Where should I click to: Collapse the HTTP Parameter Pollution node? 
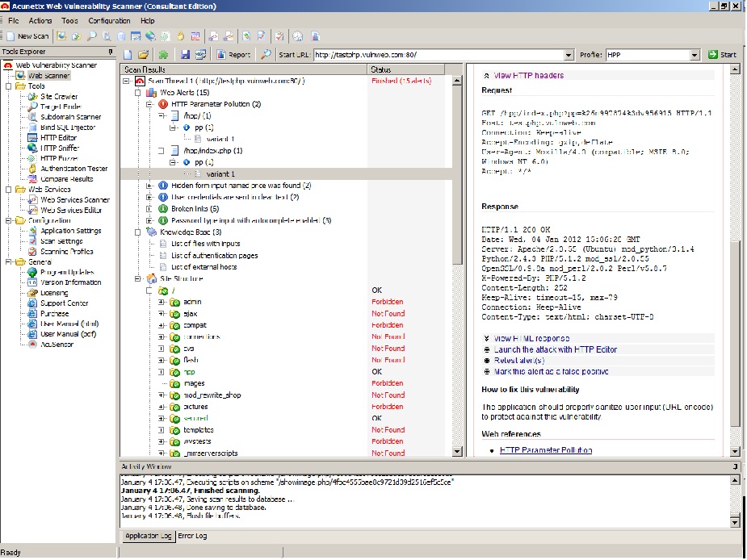(x=149, y=104)
